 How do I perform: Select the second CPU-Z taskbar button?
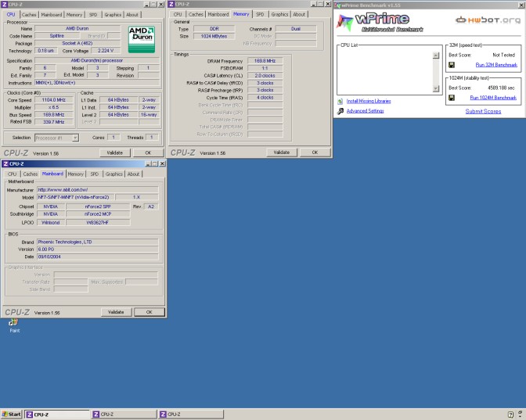124,415
